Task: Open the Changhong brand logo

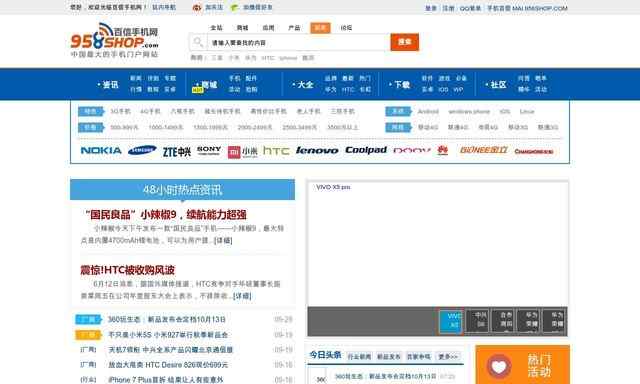Action: coord(534,151)
